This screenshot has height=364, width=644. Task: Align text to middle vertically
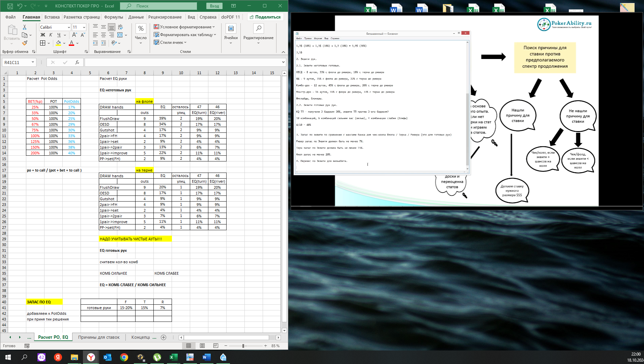pos(104,27)
